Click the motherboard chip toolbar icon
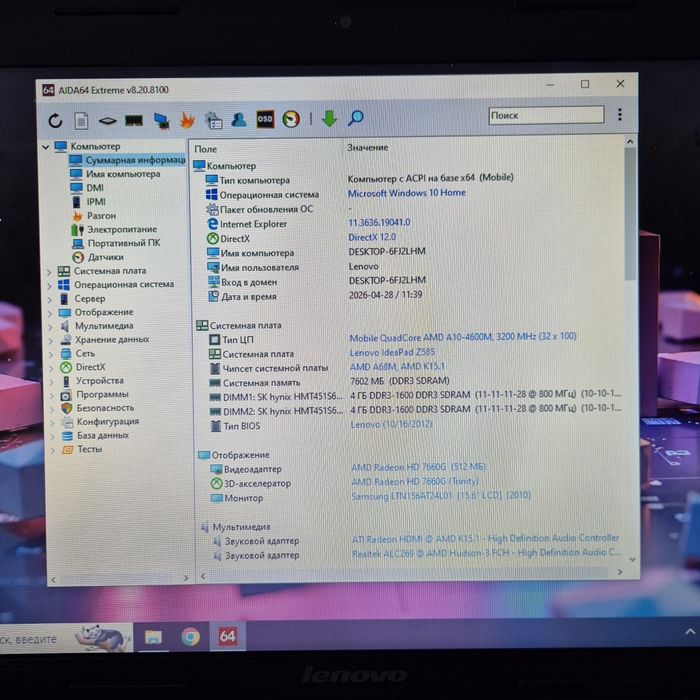The width and height of the screenshot is (700, 700). click(x=108, y=121)
